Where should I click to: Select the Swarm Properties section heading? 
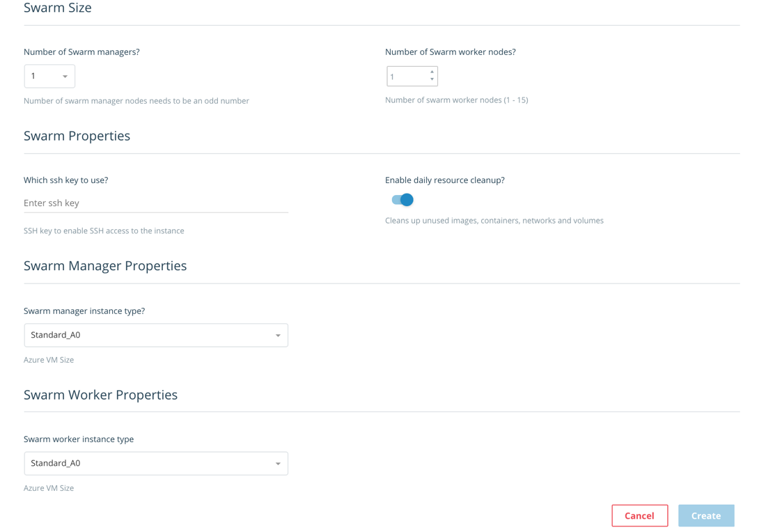77,136
